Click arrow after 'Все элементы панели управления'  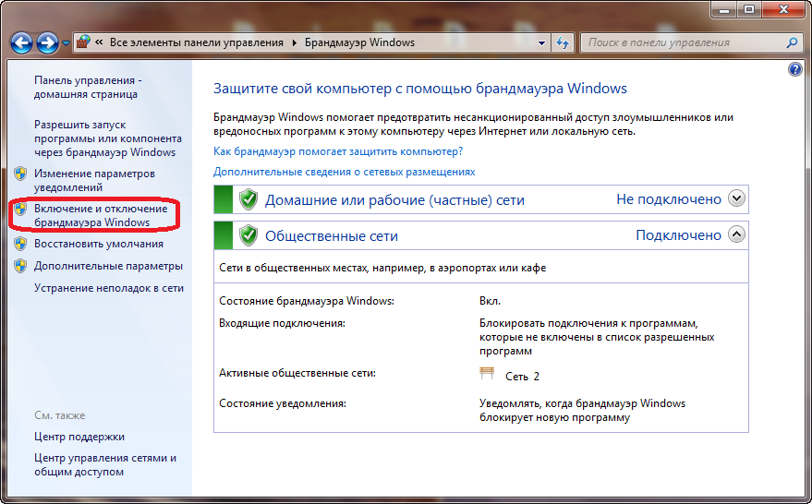[x=294, y=43]
